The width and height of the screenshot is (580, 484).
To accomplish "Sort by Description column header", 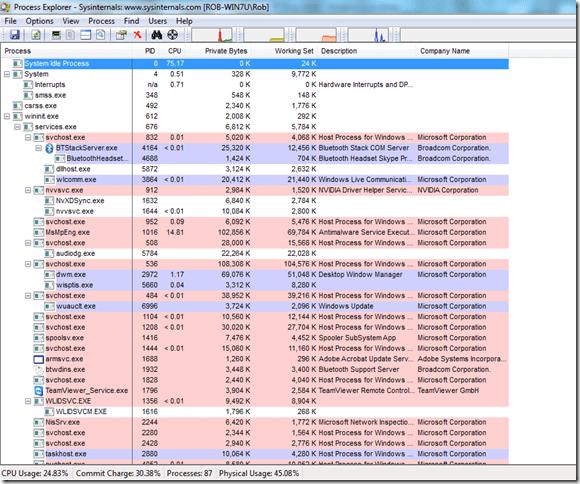I will point(367,51).
